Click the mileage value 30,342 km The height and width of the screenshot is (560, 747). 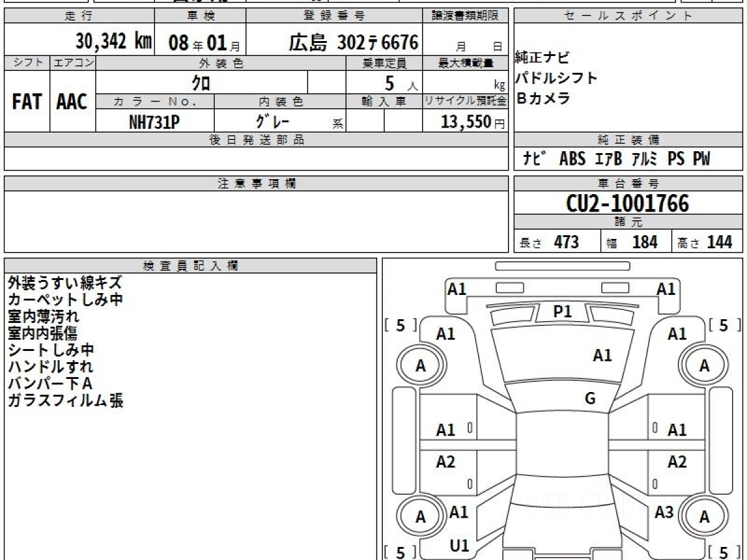coord(113,42)
